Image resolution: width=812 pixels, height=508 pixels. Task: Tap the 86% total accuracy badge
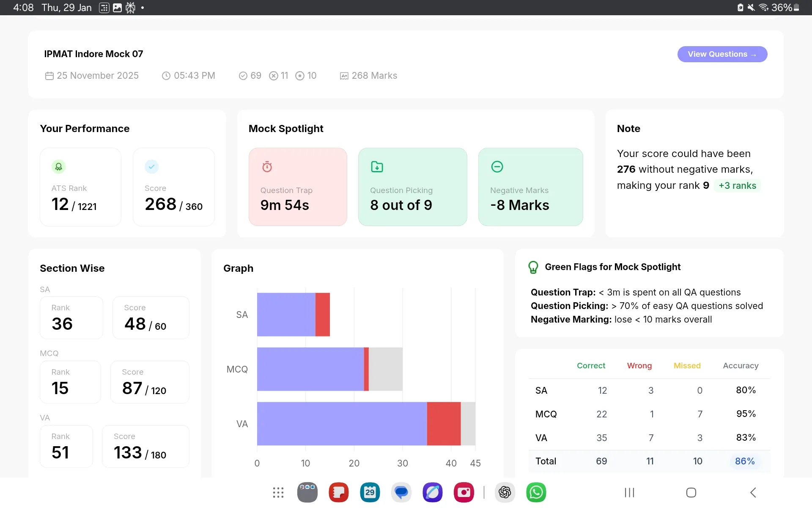point(745,461)
